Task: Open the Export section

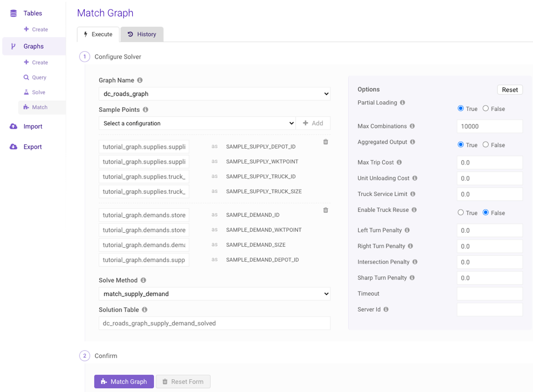Action: 29,146
